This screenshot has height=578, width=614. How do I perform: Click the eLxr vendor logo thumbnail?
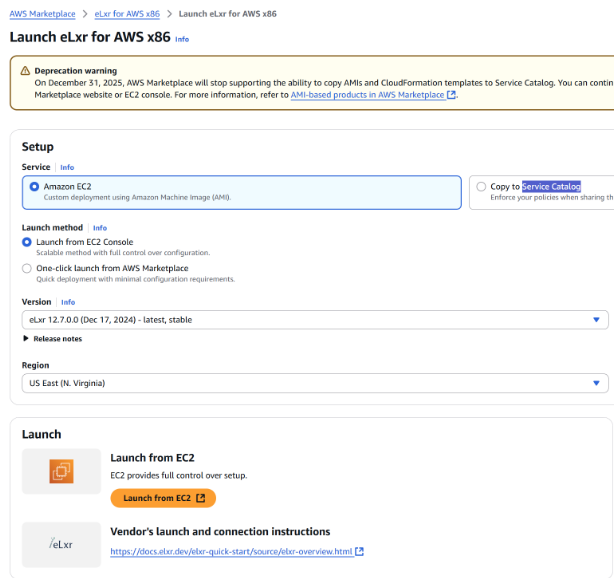[x=62, y=545]
